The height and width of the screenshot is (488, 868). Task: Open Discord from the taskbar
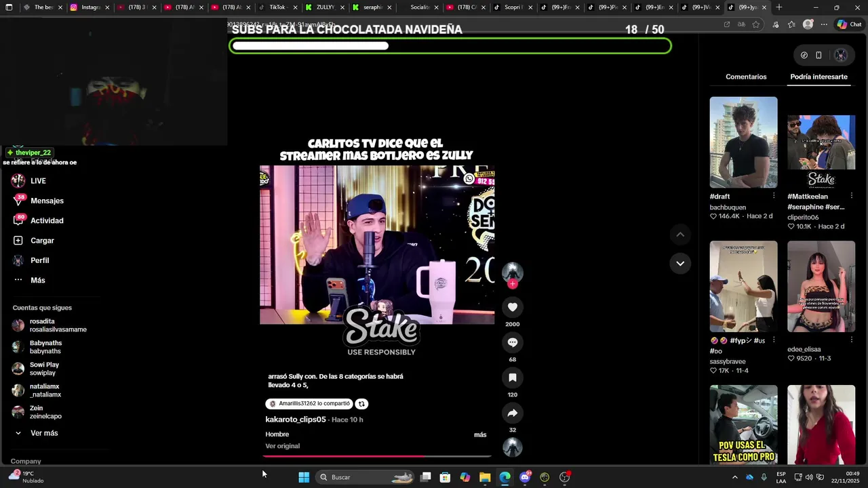525,477
